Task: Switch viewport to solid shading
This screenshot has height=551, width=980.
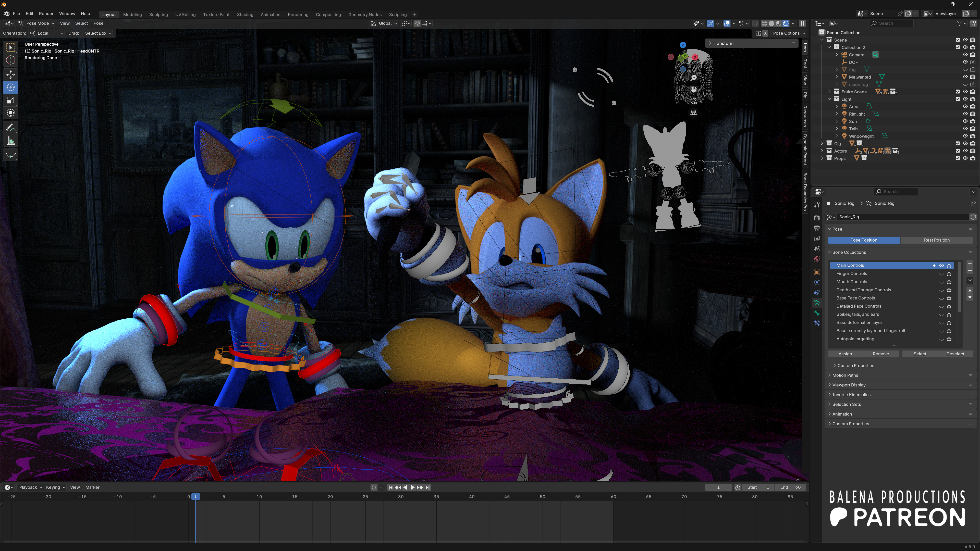Action: click(771, 23)
